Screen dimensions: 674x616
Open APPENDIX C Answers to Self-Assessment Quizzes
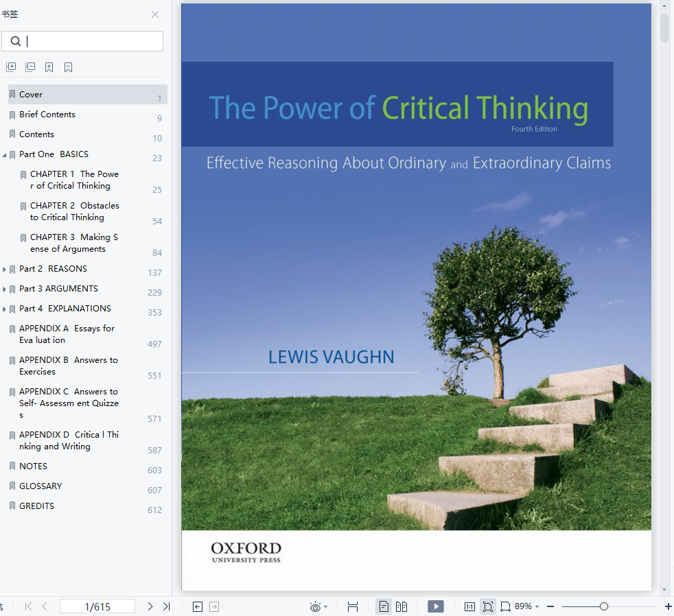69,403
